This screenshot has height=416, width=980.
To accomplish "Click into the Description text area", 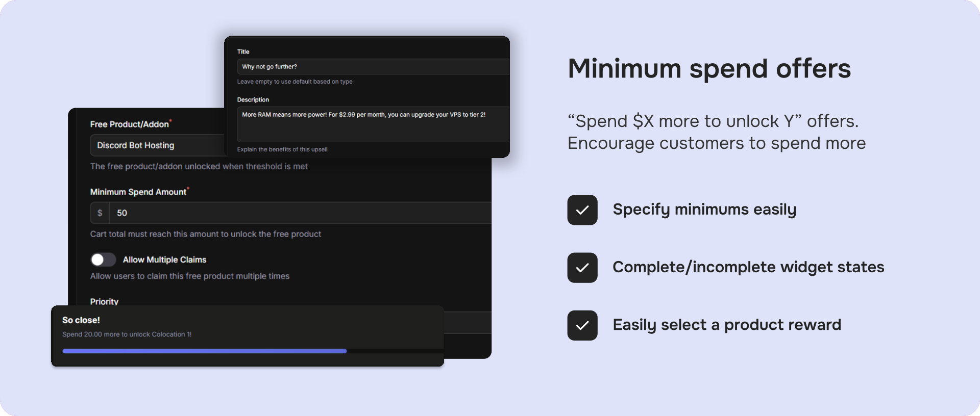I will click(x=373, y=124).
